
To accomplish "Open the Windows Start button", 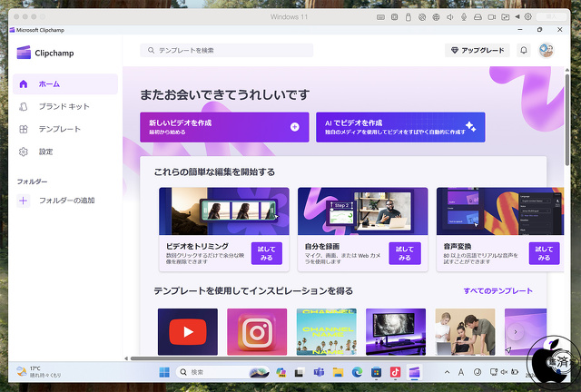I will pos(164,372).
